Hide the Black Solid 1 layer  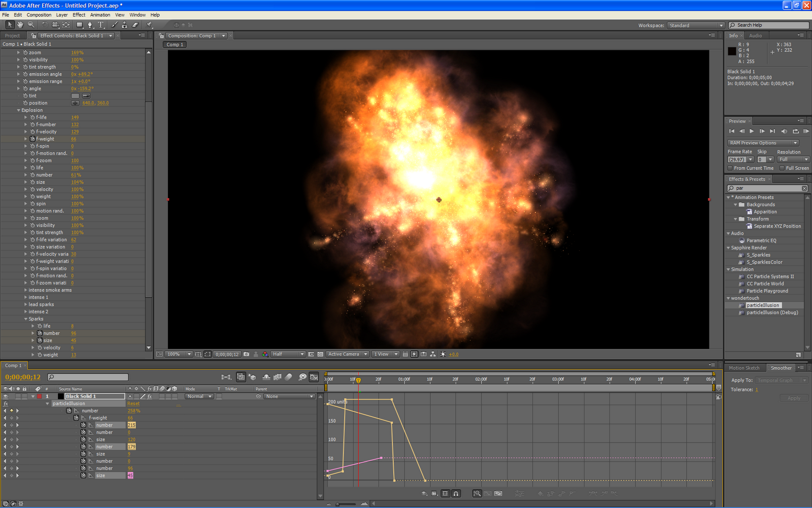(6, 396)
